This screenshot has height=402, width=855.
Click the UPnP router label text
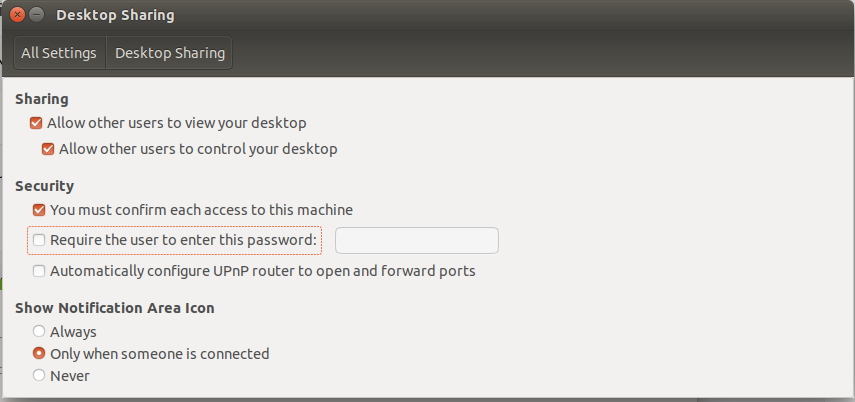point(262,271)
